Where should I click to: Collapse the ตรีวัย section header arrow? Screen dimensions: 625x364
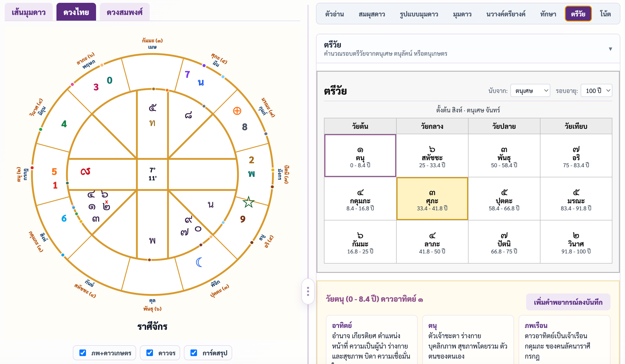point(610,49)
